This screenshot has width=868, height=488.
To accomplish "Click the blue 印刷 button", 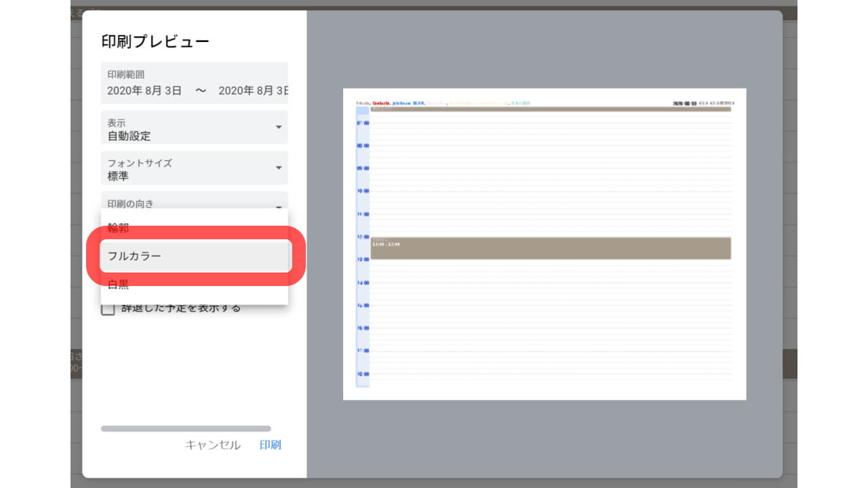I will click(270, 445).
